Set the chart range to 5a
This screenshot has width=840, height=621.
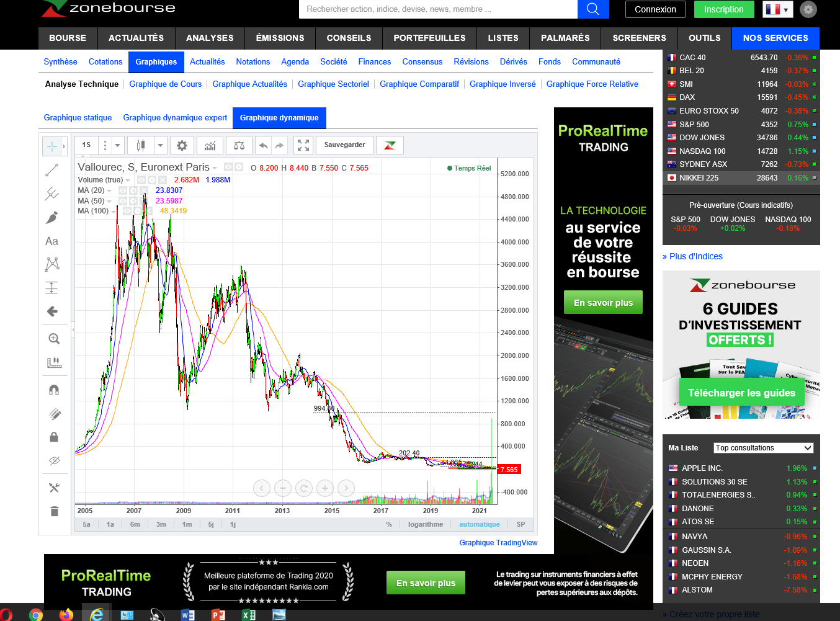click(87, 525)
